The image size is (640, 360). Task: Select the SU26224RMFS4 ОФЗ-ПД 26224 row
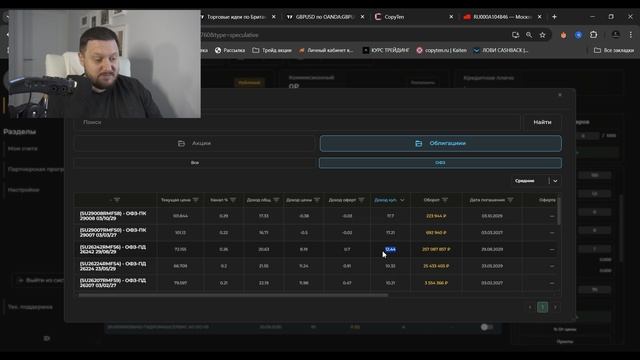click(316, 266)
